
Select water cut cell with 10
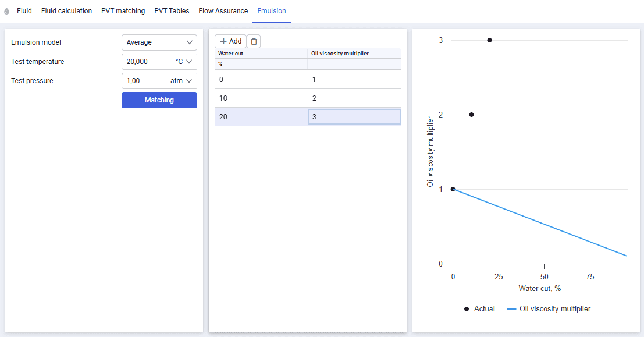pos(261,98)
